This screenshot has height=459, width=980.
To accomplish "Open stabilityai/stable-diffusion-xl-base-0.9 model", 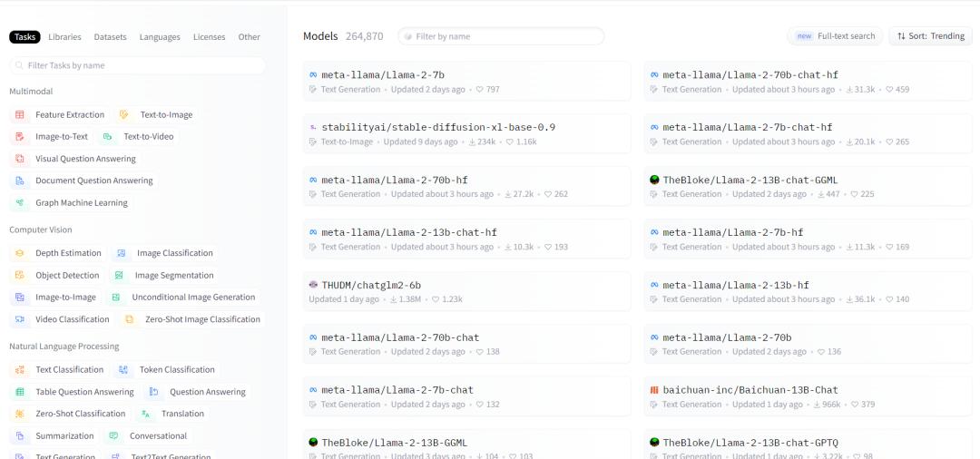I will [x=467, y=133].
